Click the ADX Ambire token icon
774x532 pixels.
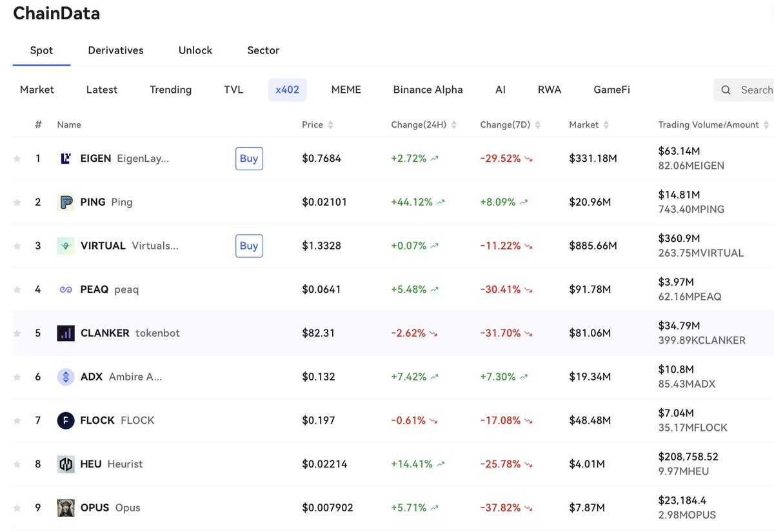(x=66, y=377)
